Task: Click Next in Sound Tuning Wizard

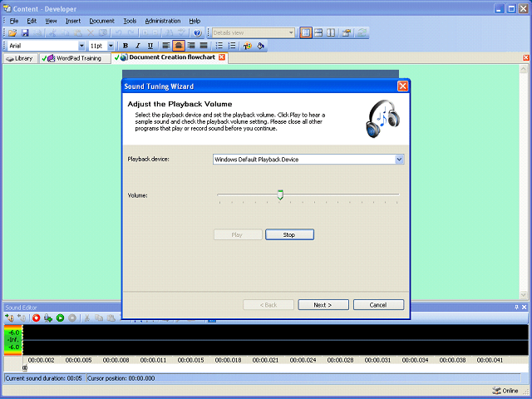Action: click(x=323, y=305)
